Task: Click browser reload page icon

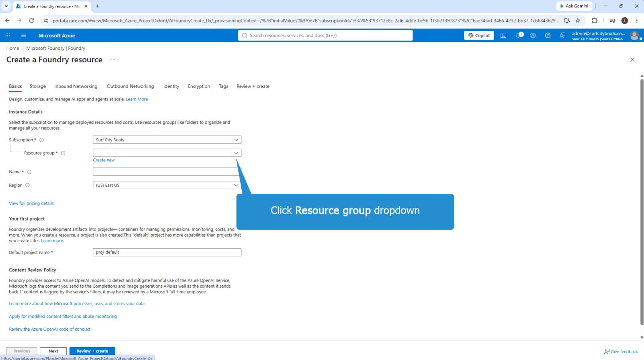Action: point(31,21)
